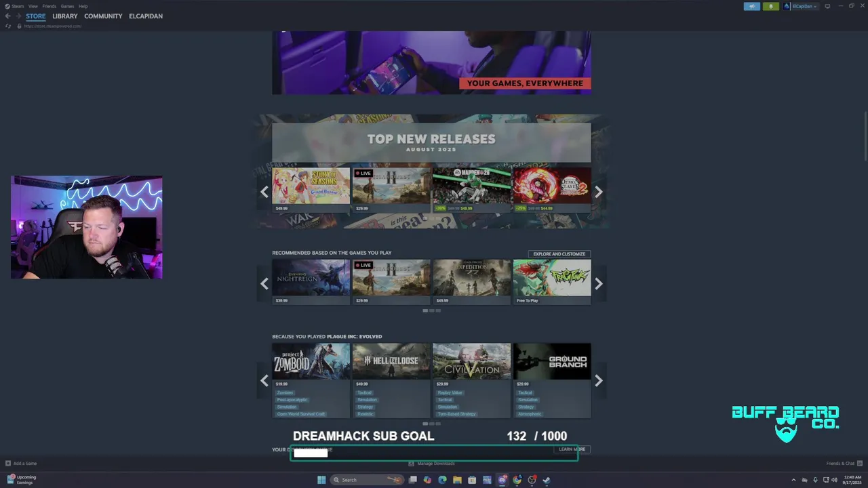The width and height of the screenshot is (868, 488).
Task: Click the store page vertical scrollbar
Action: 865,137
